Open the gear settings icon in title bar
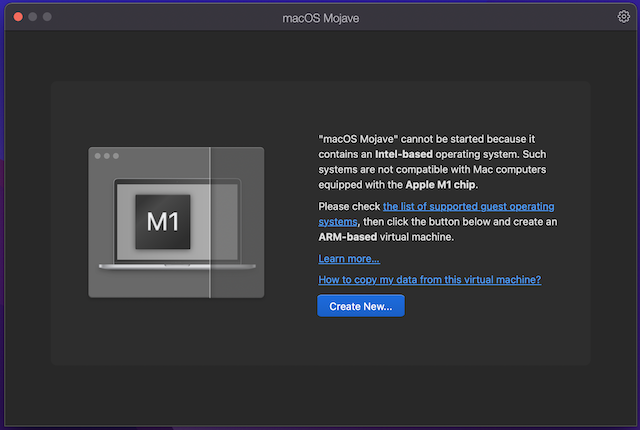640x430 pixels. point(623,17)
